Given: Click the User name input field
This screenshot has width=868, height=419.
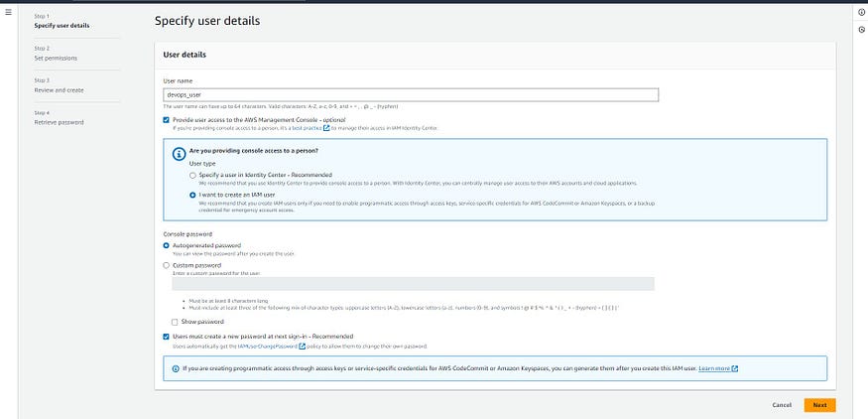Looking at the screenshot, I should [x=411, y=94].
